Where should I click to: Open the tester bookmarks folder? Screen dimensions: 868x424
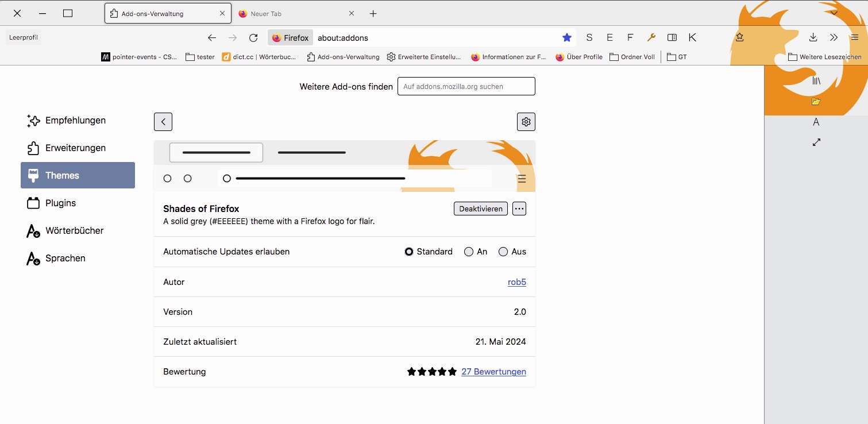(200, 57)
